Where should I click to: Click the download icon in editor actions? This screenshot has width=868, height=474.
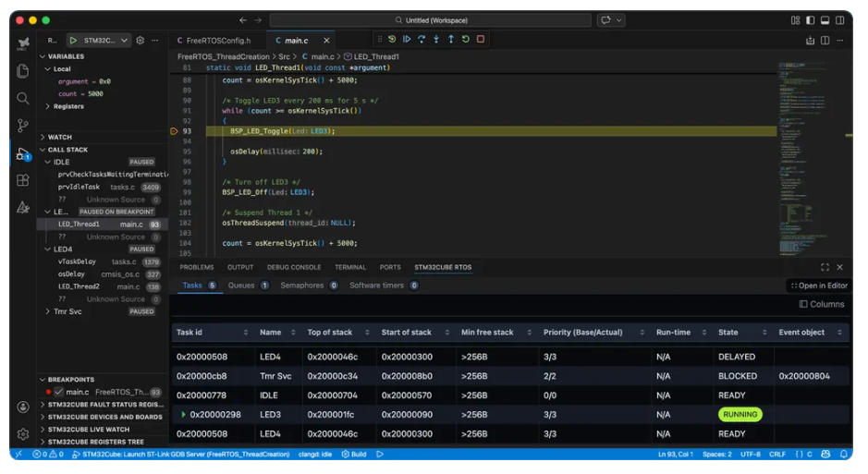click(810, 41)
